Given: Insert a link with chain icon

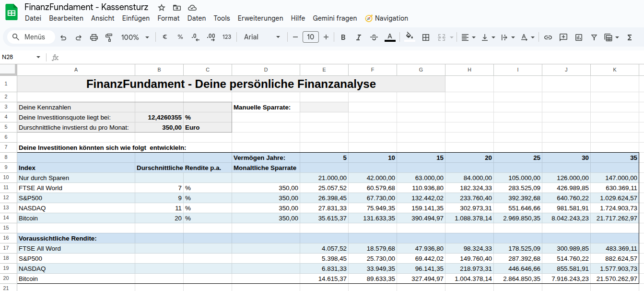Looking at the screenshot, I should 548,37.
